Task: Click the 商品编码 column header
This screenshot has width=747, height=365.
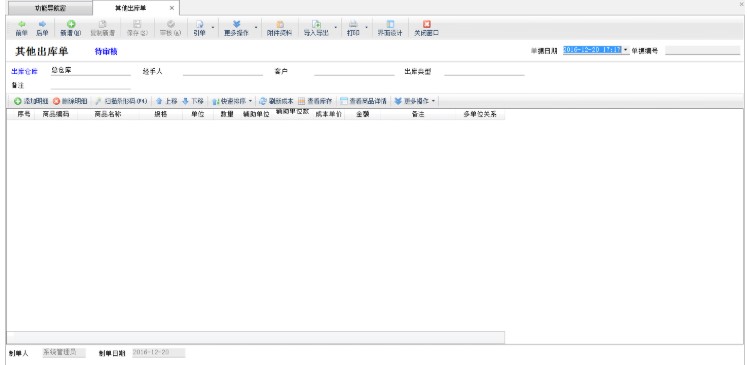Action: click(x=56, y=115)
